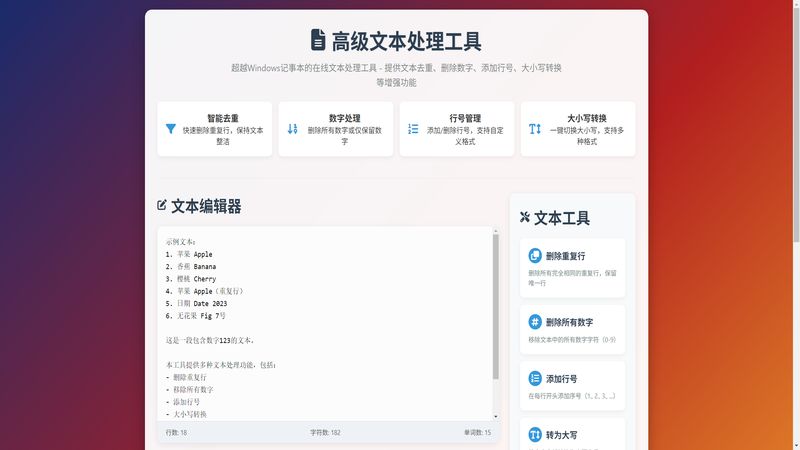Click the edit pencil icon next to 文本编辑器
The image size is (800, 450).
[162, 206]
